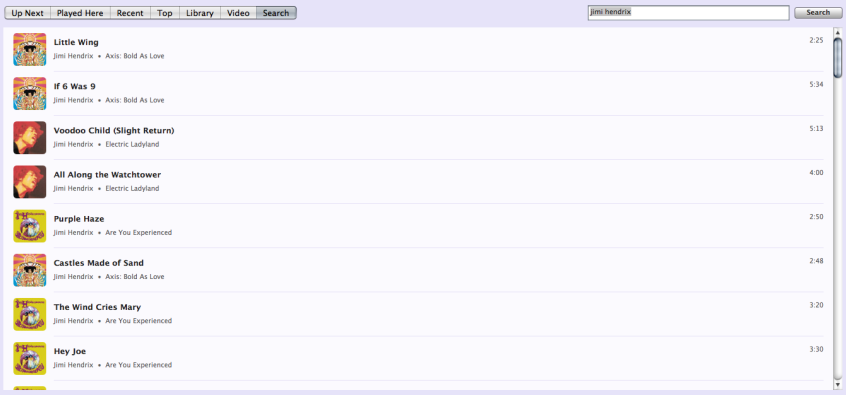Click the 5:34 duration of If 6 Was 9

tap(816, 85)
